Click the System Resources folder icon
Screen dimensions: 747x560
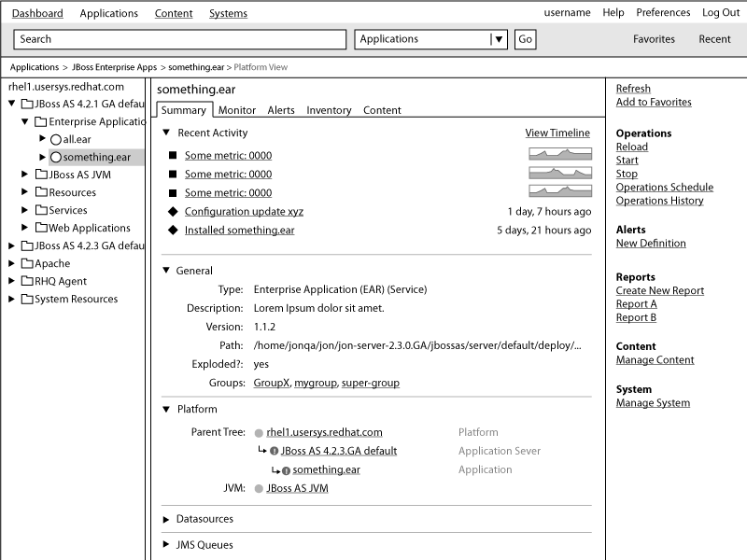[x=27, y=299]
